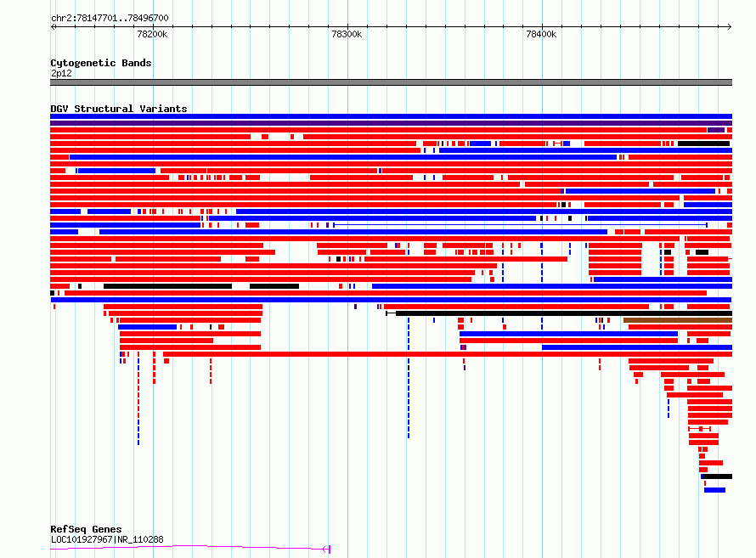Select the magenta LOC101927967 gene line
756x558 pixels.
click(190, 547)
